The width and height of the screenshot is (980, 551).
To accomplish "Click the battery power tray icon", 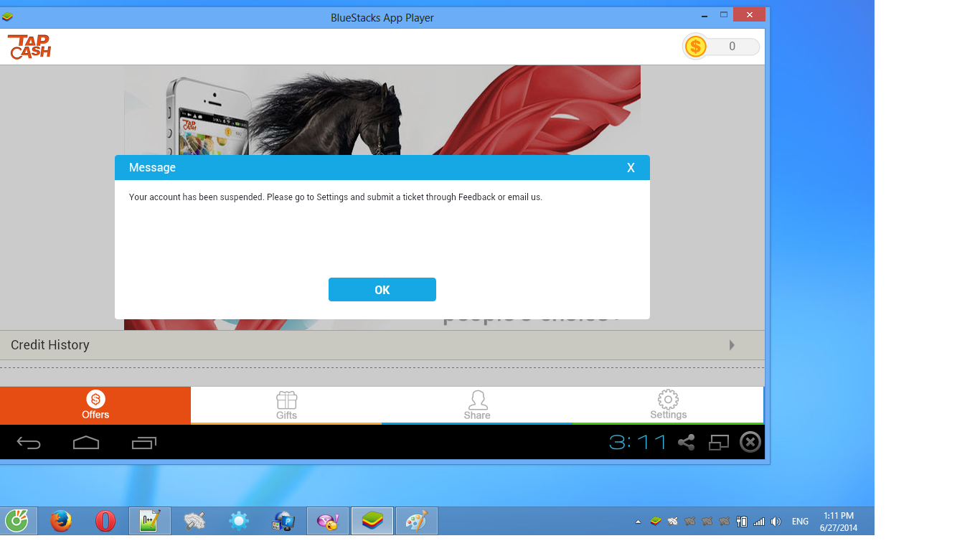I will coord(743,522).
